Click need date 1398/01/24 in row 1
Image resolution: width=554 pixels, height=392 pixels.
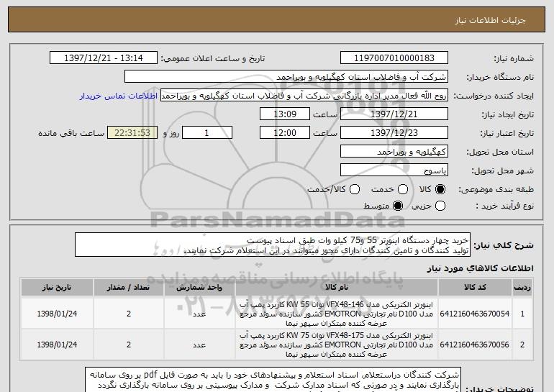pos(57,314)
